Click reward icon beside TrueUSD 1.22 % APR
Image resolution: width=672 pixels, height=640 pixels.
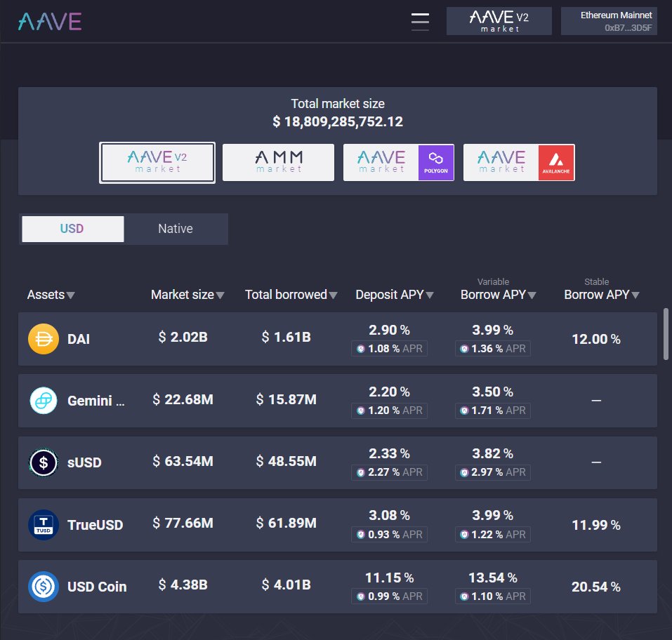click(x=464, y=534)
